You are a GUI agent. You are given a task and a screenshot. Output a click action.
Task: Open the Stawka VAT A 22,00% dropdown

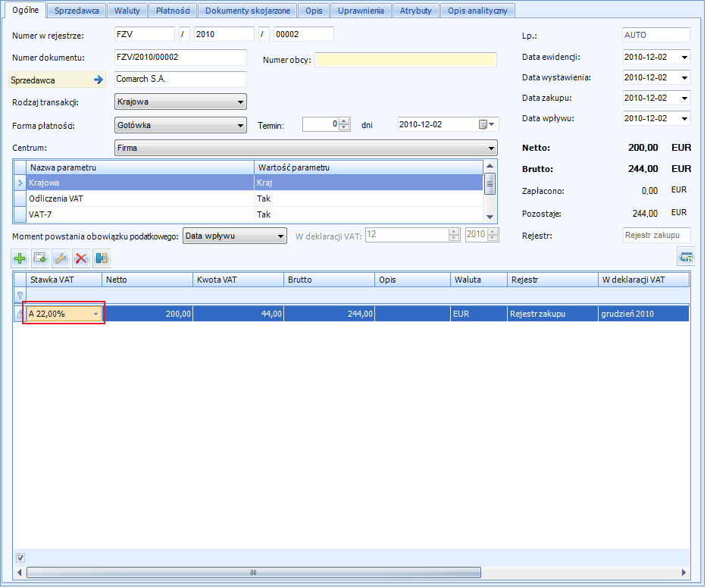point(95,314)
